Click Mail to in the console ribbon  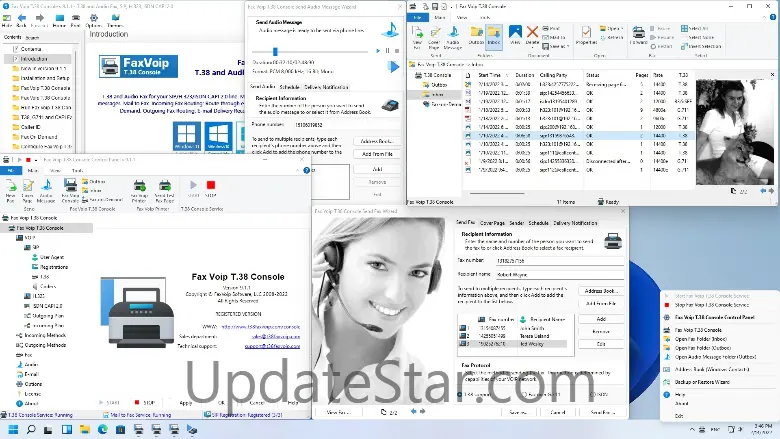[554, 37]
